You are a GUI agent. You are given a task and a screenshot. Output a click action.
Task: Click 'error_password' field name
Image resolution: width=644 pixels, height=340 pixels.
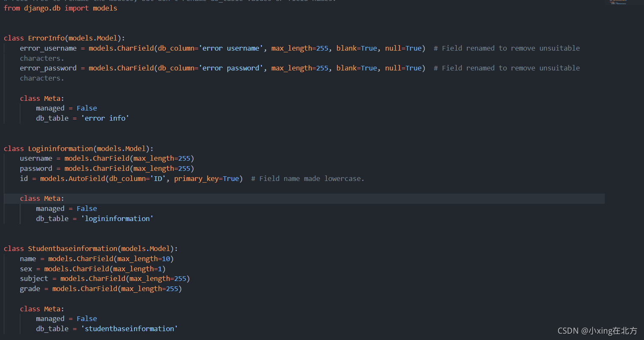(x=48, y=68)
